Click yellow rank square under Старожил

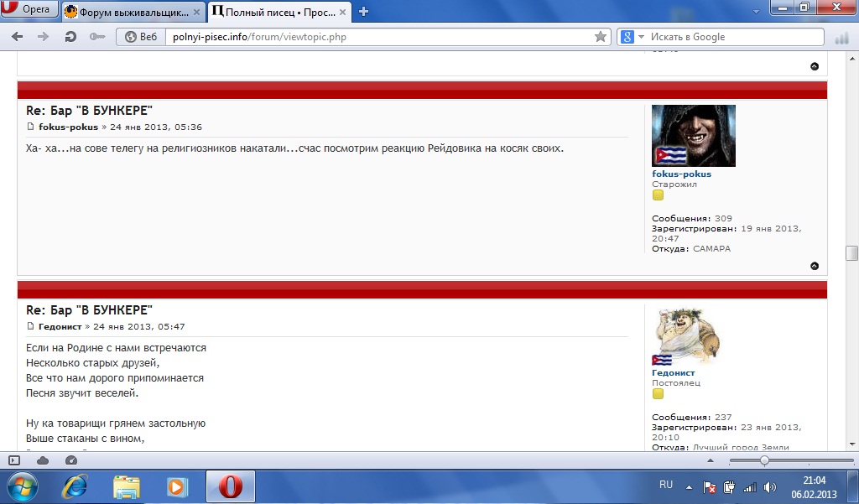click(x=658, y=195)
